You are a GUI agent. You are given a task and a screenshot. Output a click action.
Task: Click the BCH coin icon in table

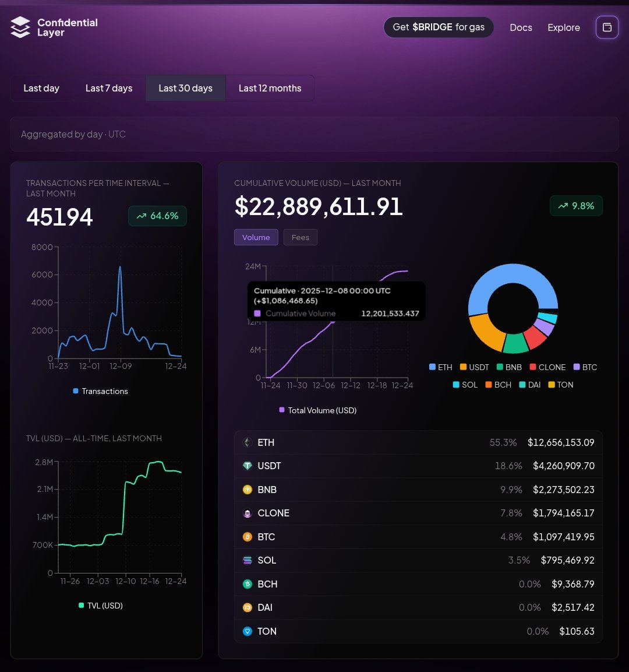pos(248,584)
